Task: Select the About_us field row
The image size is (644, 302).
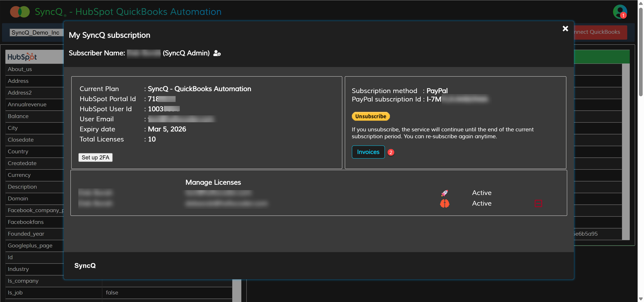Action: click(20, 69)
